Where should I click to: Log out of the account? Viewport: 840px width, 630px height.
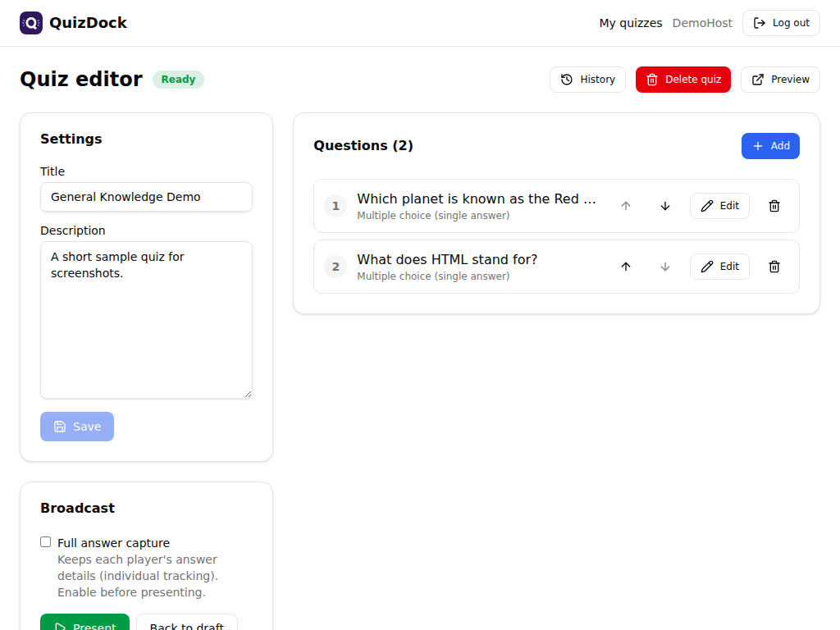click(781, 23)
